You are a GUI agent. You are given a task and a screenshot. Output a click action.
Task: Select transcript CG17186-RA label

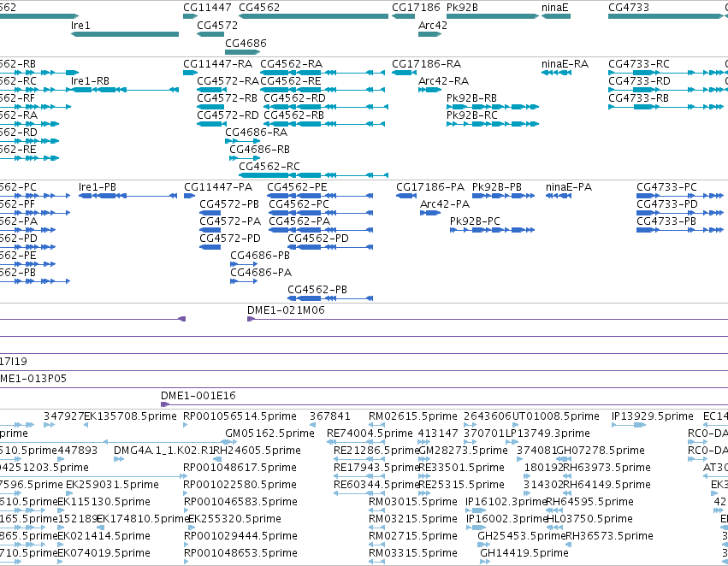426,63
